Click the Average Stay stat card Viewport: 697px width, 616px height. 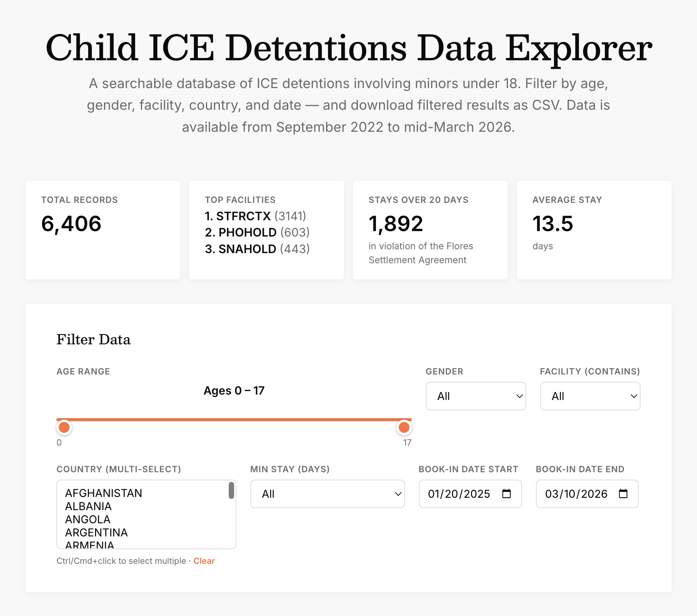pos(594,230)
